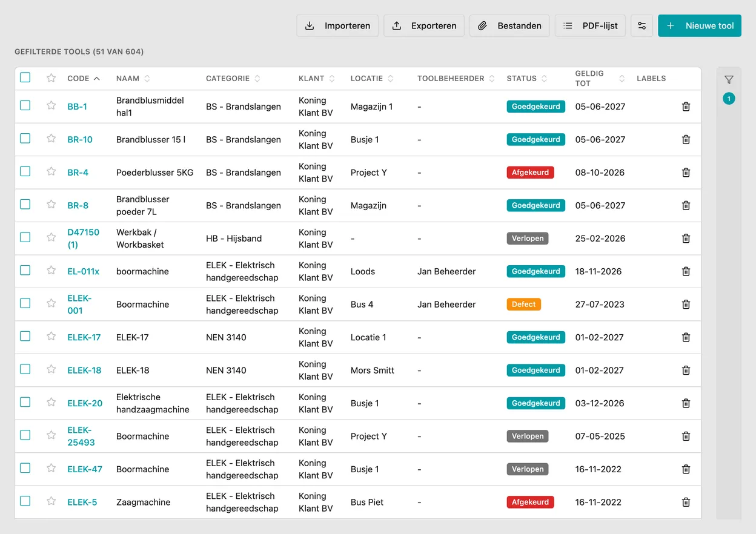Screen dimensions: 756x534
Task: Sort by STATUS column header
Action: pos(527,79)
